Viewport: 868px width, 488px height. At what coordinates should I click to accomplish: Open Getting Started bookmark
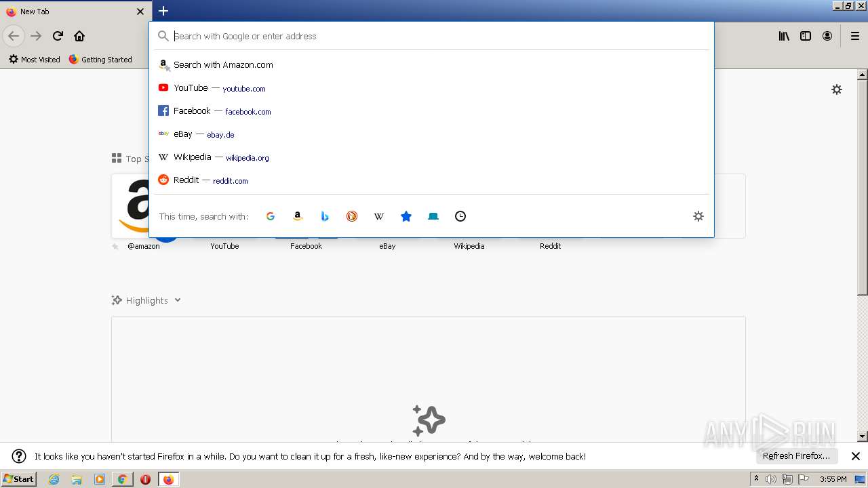pyautogui.click(x=100, y=59)
